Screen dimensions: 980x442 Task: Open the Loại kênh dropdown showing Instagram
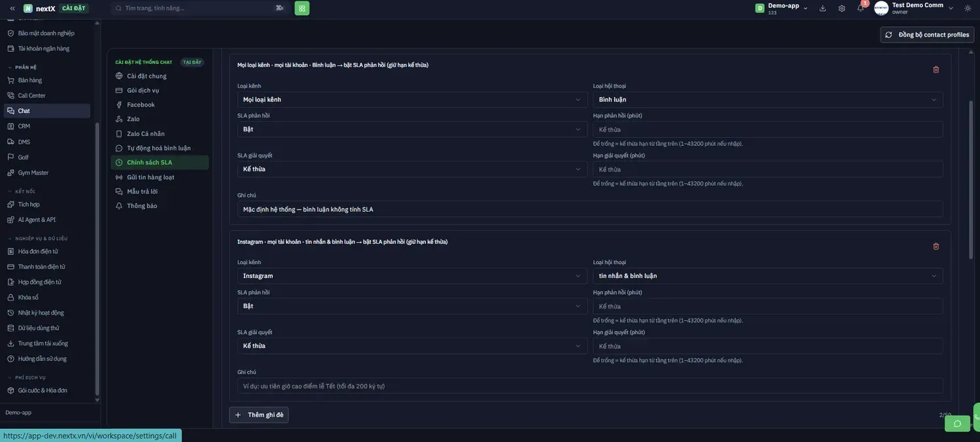412,276
